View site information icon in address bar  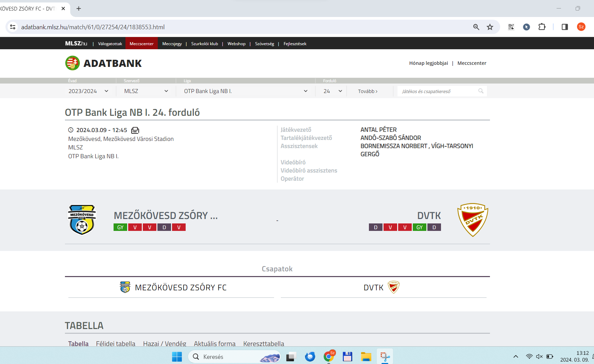coord(13,27)
